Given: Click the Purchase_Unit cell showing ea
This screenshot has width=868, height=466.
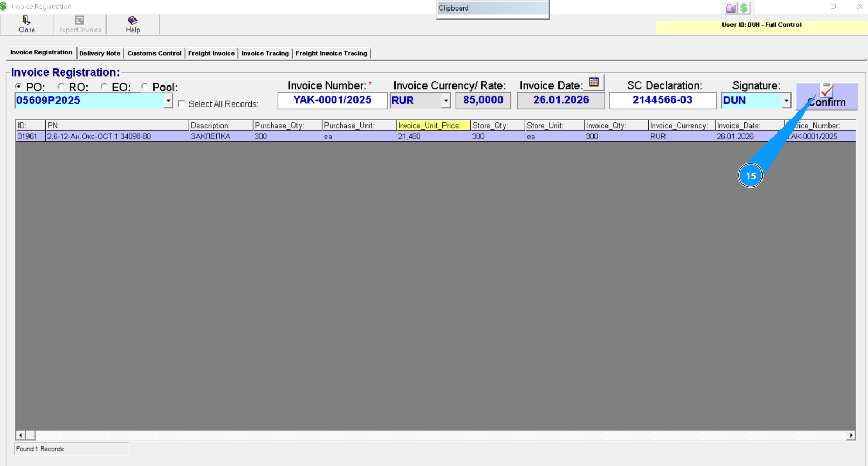Looking at the screenshot, I should coord(359,136).
